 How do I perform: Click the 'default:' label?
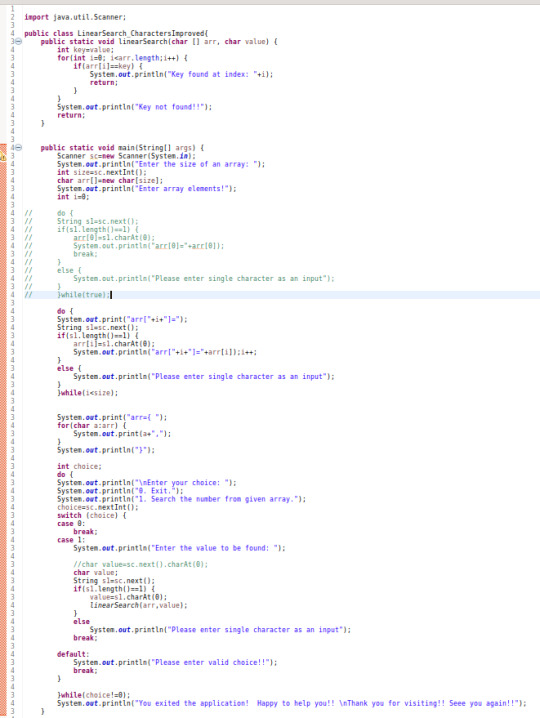73,654
